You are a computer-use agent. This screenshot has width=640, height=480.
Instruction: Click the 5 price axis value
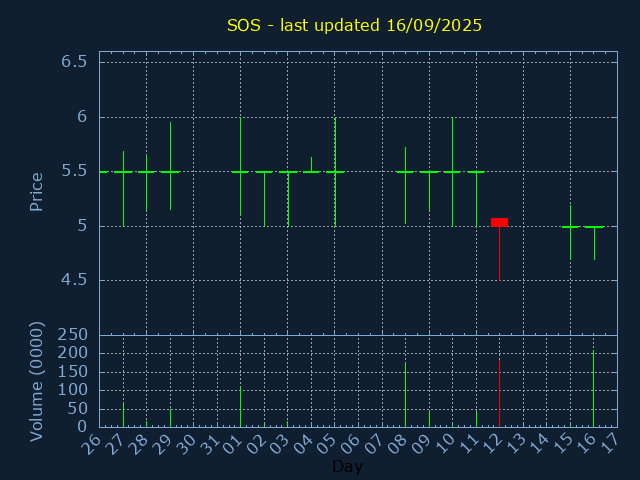(82, 225)
